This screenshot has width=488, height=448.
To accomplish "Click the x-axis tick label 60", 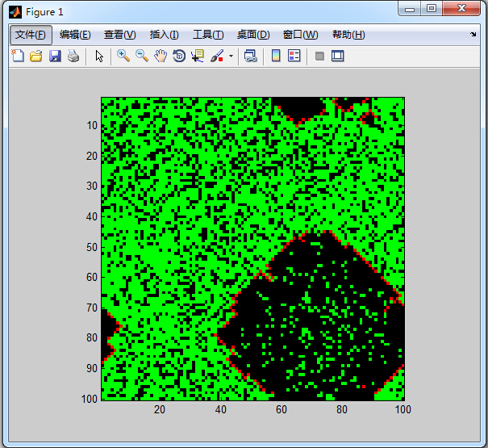I will [x=282, y=409].
